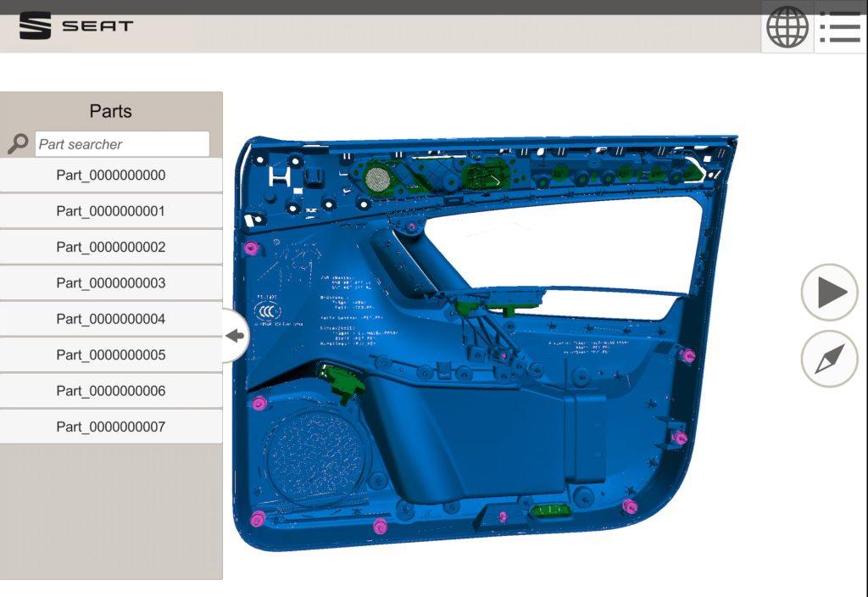Select Part_0000000001 from the parts list
This screenshot has width=868, height=597.
click(x=111, y=211)
